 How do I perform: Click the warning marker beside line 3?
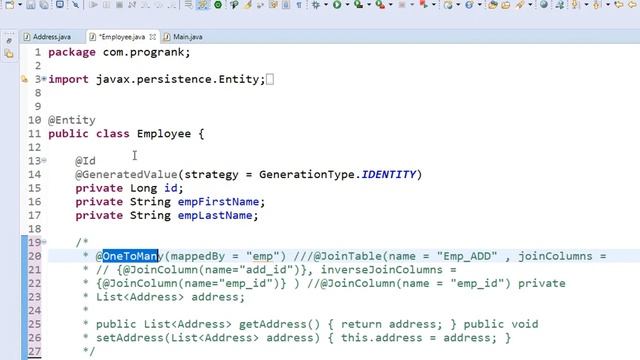(24, 79)
